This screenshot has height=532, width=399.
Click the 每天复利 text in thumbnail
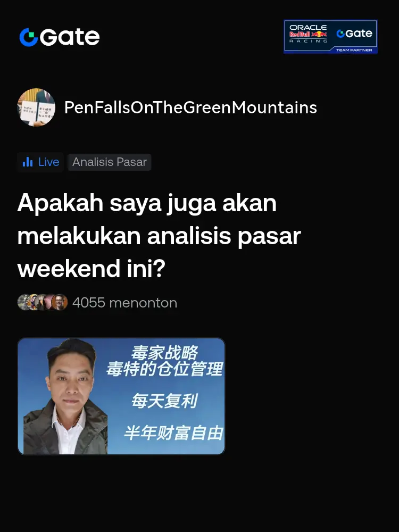[x=164, y=401]
